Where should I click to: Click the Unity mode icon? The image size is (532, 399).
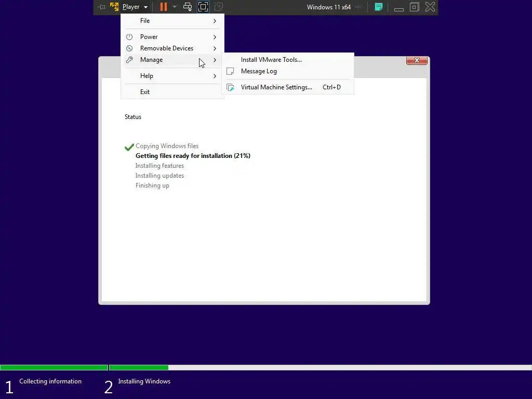[219, 7]
